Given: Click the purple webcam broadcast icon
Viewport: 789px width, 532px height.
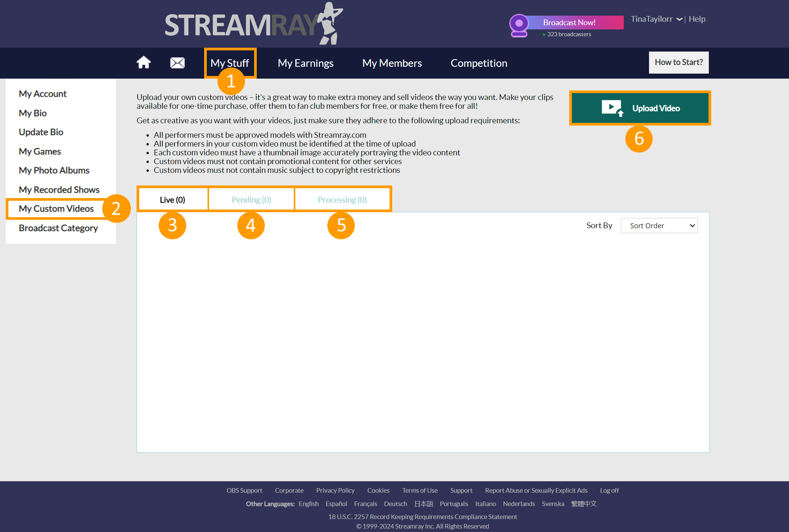Looking at the screenshot, I should coord(518,25).
